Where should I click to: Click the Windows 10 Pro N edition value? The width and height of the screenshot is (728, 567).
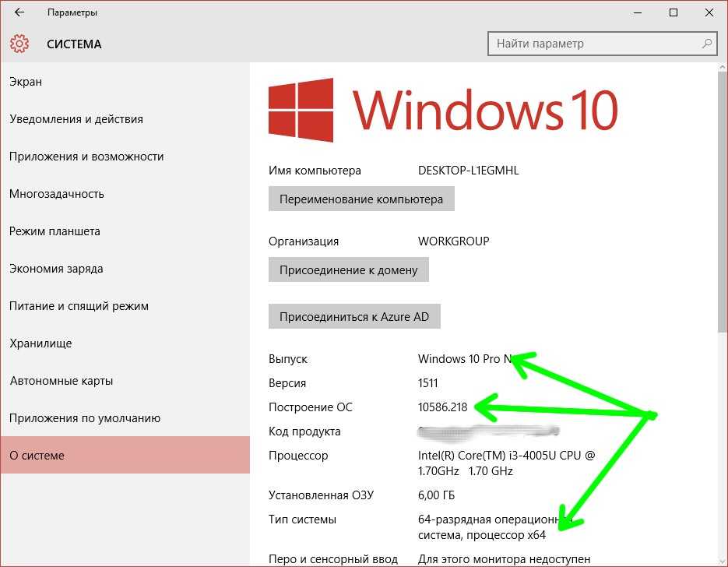pos(464,359)
